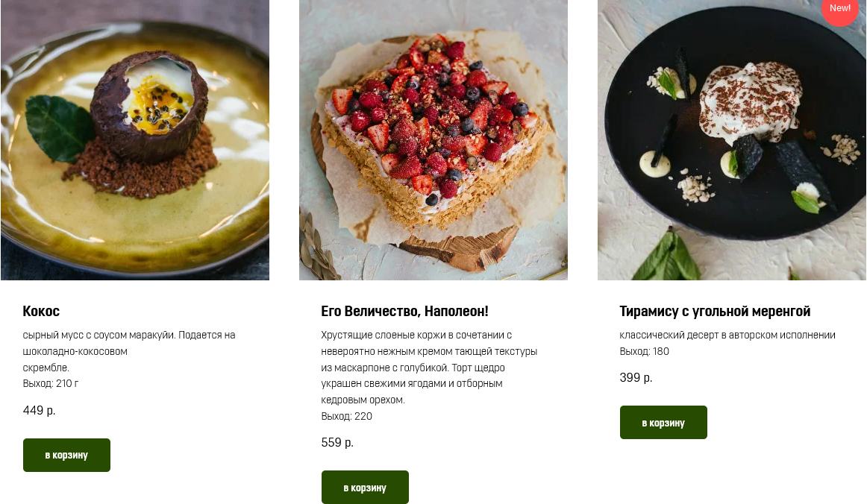Click the Выход: 210 г weight line
This screenshot has height=504, width=867.
50,383
